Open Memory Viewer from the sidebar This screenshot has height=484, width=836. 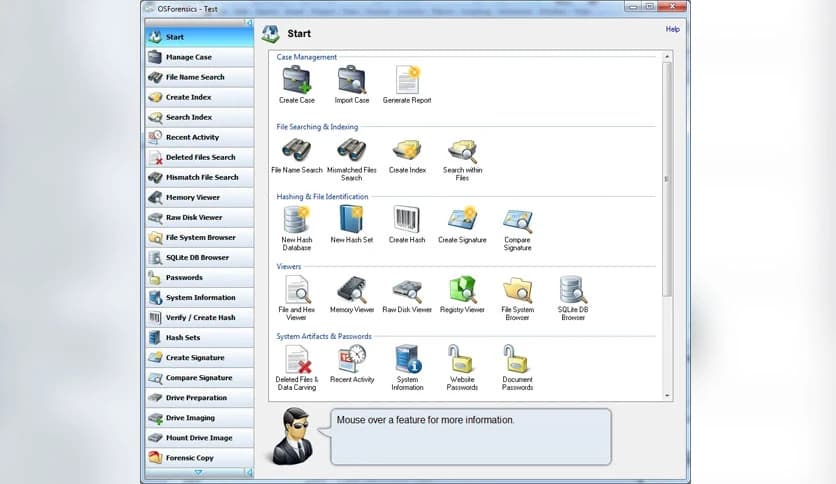click(x=199, y=197)
